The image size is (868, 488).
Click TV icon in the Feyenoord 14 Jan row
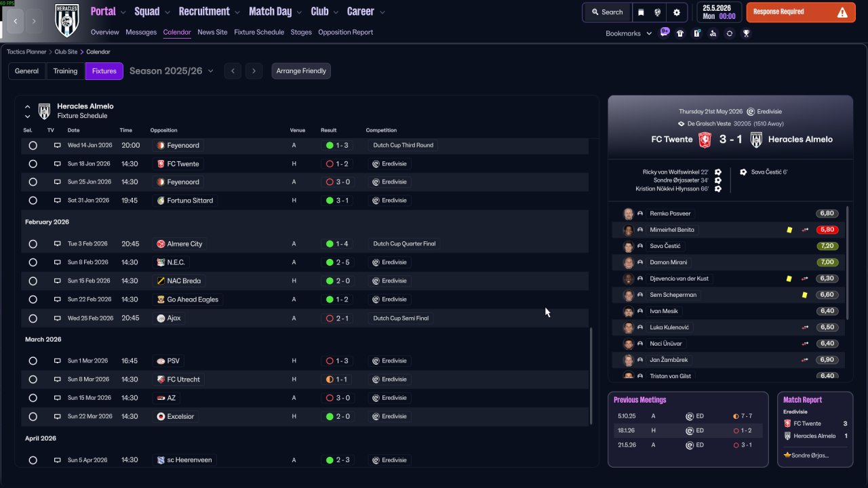coord(58,145)
